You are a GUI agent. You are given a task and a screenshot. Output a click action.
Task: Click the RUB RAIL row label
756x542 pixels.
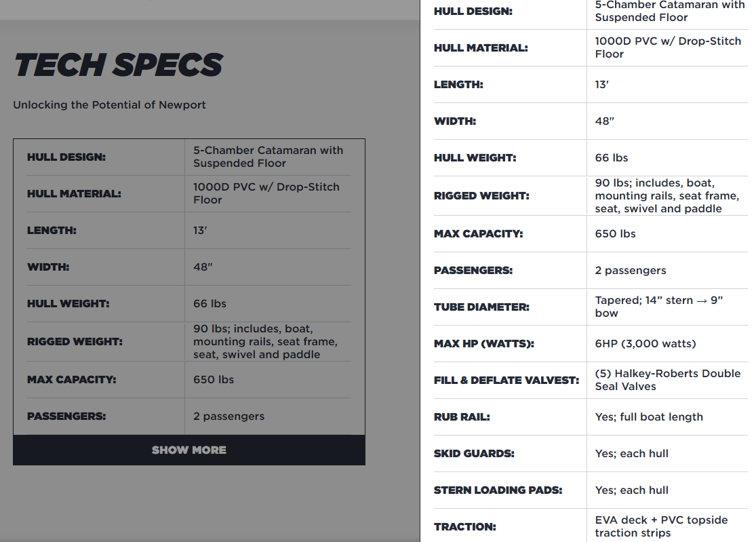461,417
